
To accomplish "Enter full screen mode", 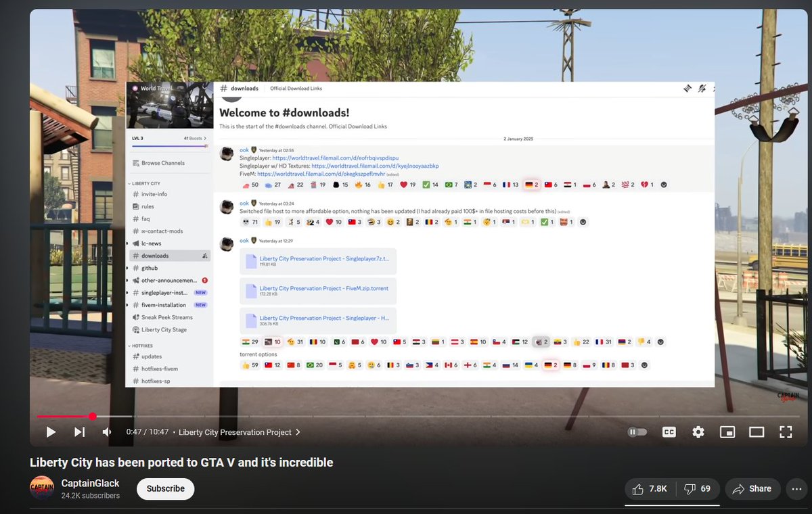I will (x=786, y=431).
